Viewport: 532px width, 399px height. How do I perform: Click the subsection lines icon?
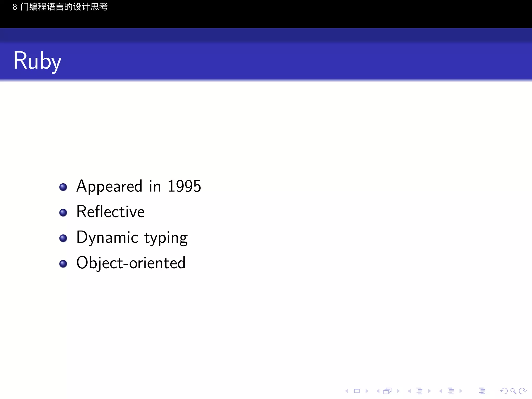click(x=420, y=391)
